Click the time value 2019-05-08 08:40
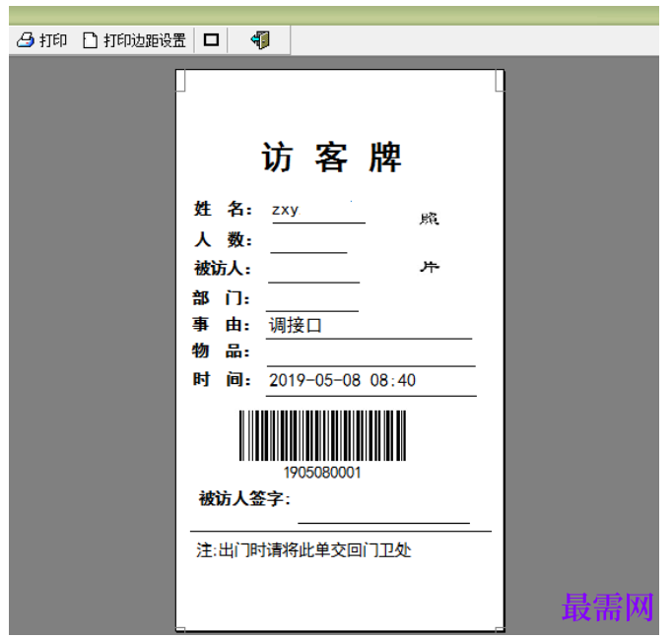Screen dimensions: 672x638 coord(342,380)
